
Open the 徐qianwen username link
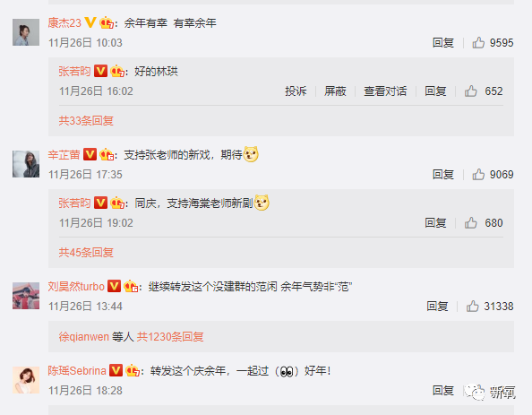pyautogui.click(x=84, y=336)
